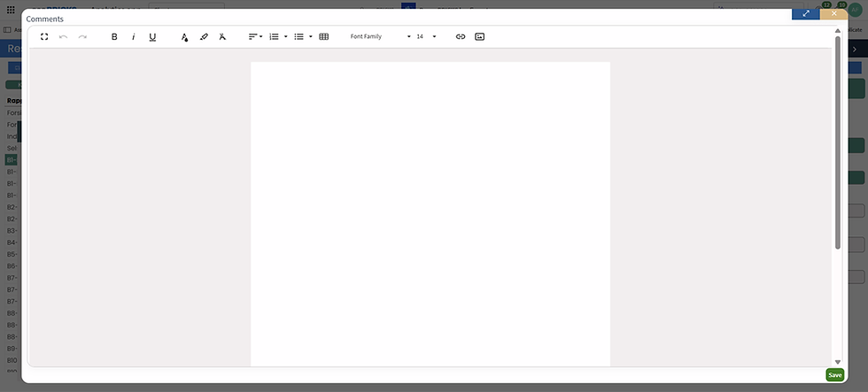
Task: Insert an image
Action: click(x=480, y=36)
